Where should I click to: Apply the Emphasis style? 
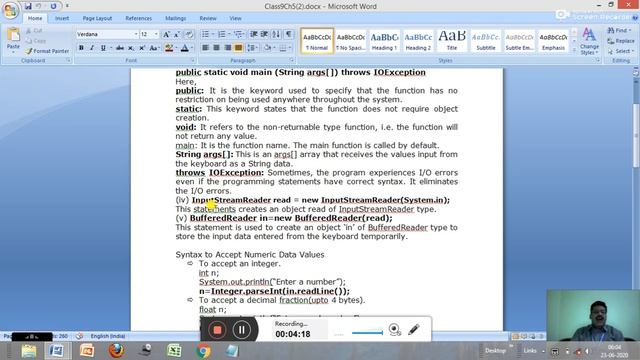point(553,41)
